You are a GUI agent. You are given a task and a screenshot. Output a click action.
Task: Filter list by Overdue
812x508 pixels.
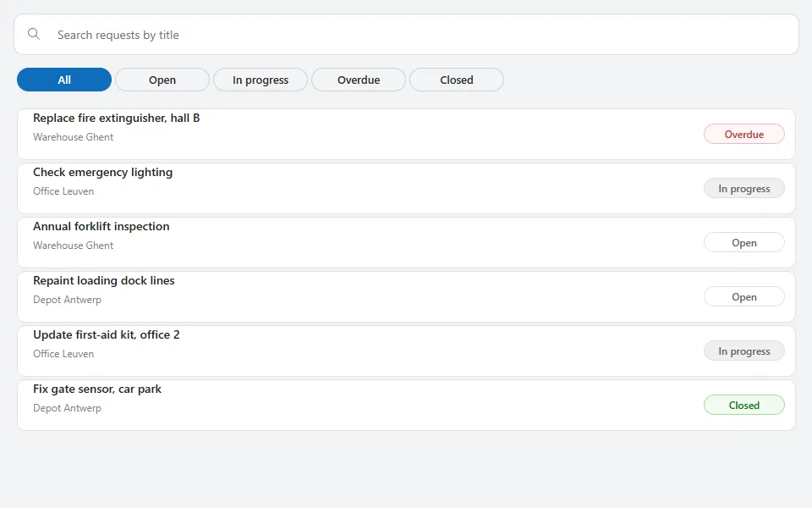pos(359,80)
